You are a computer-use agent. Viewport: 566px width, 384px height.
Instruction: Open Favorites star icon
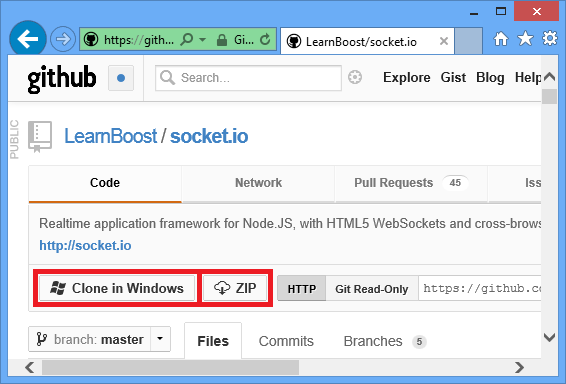coord(525,38)
